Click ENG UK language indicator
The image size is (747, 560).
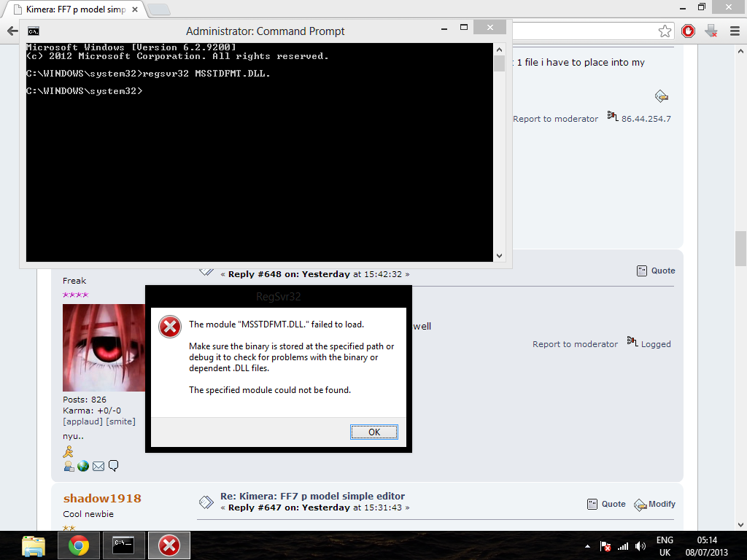click(x=665, y=546)
